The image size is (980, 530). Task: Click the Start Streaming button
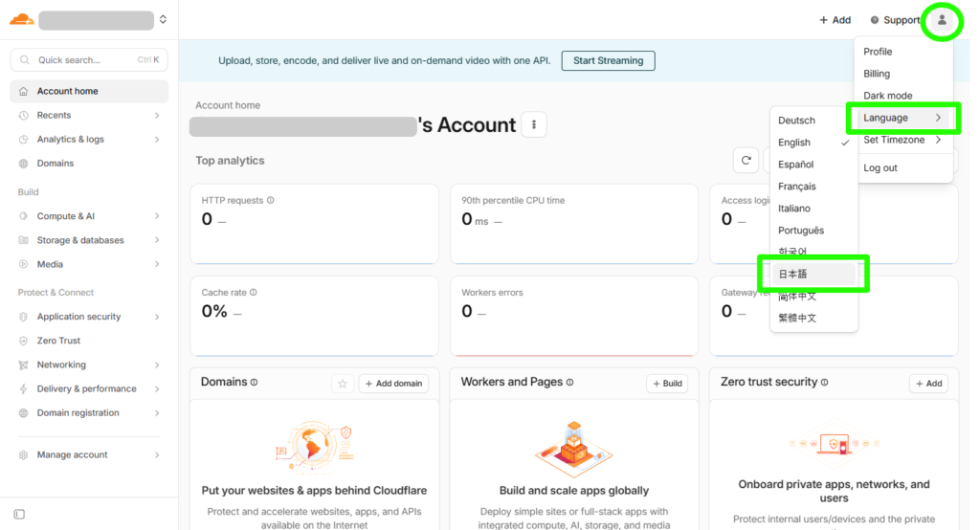click(x=608, y=60)
